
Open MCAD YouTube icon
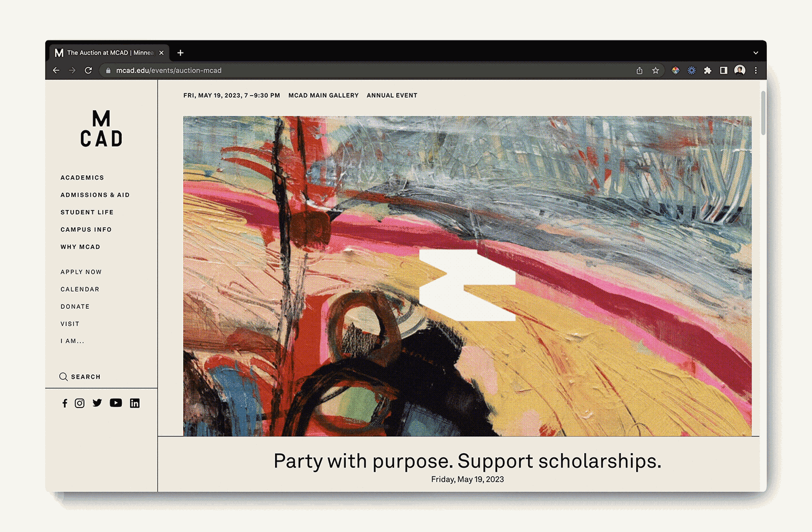point(116,403)
